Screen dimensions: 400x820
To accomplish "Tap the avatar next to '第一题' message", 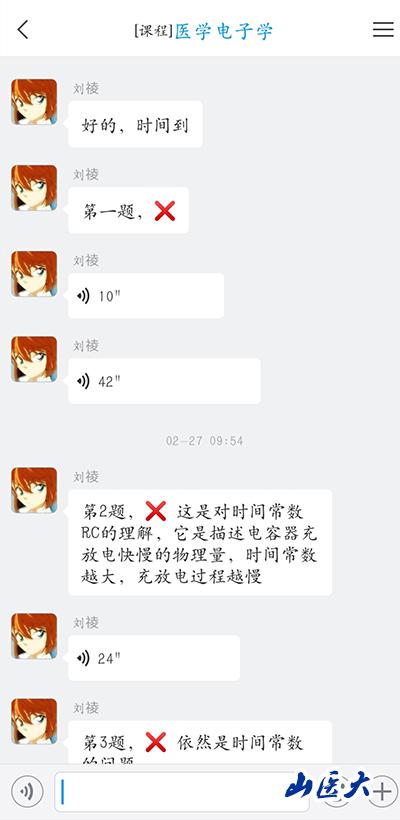I will (34, 188).
